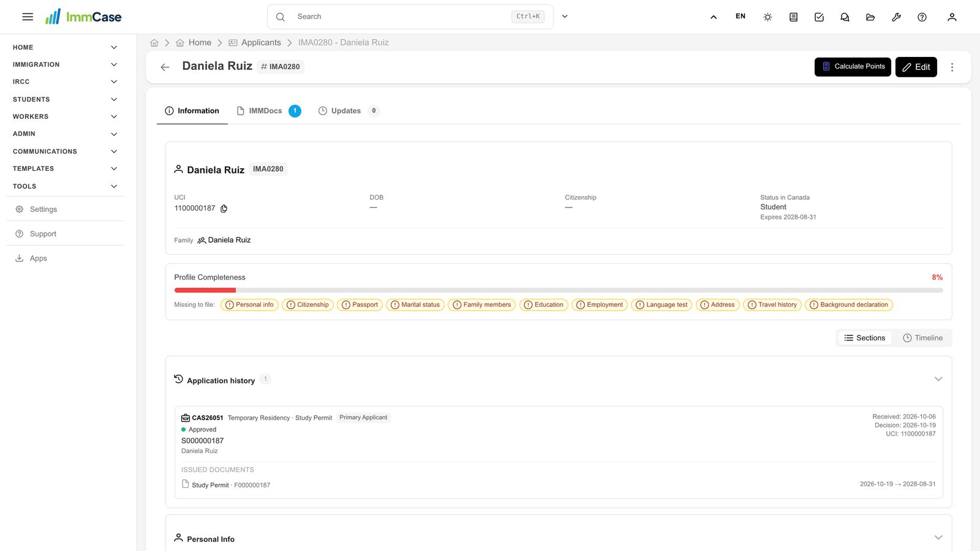The image size is (980, 551).
Task: Click the home icon in the breadcrumb
Action: point(154,43)
